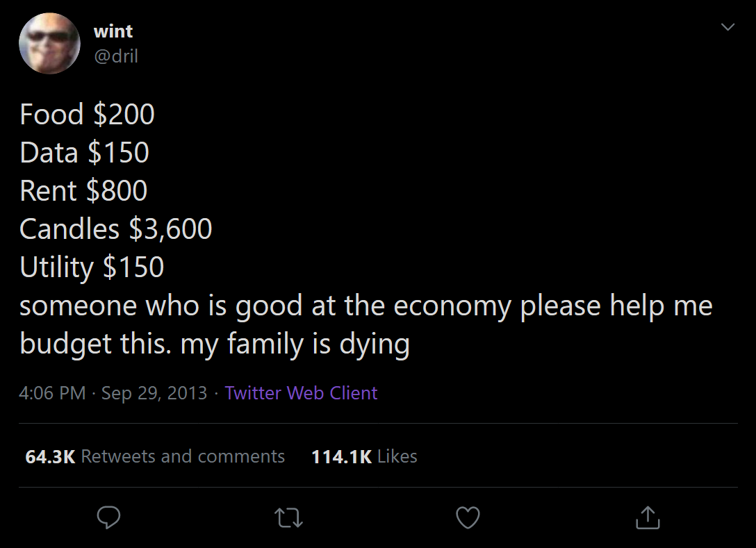Visit the @dril profile handle
The image size is (756, 548).
115,57
